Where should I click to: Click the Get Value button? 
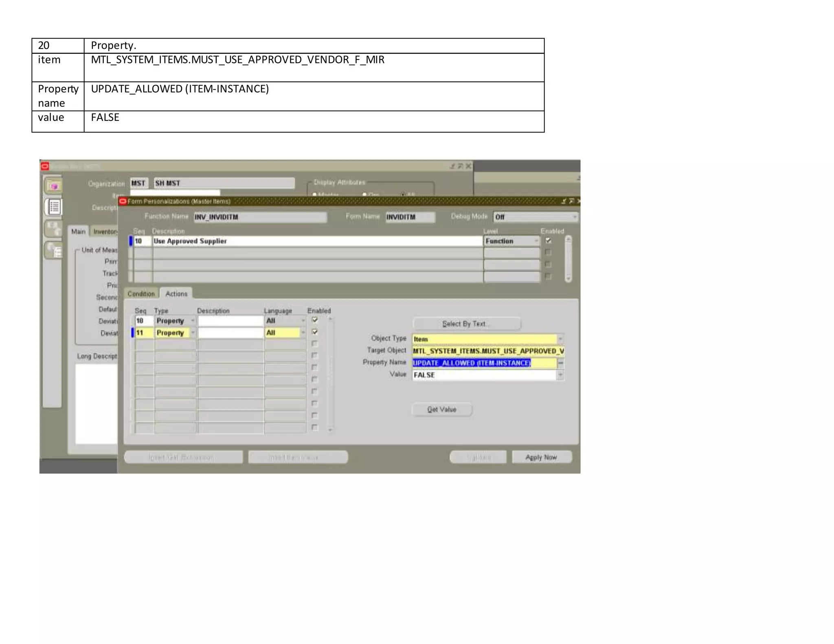(x=442, y=410)
